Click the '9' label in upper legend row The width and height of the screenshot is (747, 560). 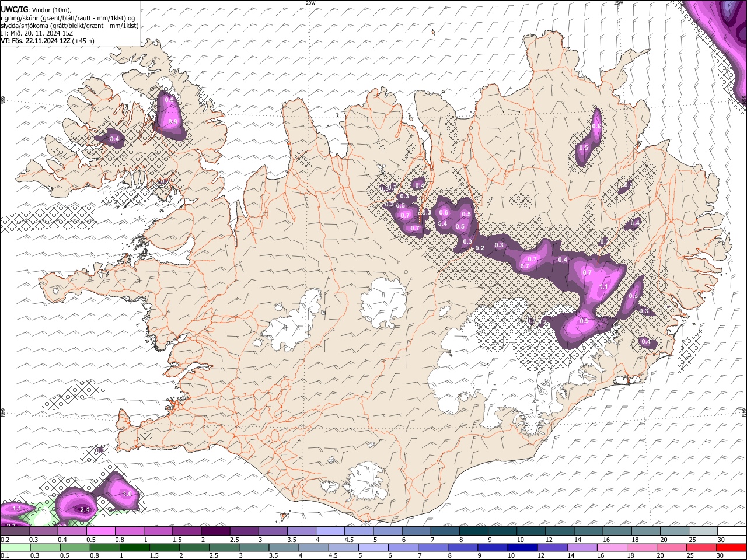point(490,540)
